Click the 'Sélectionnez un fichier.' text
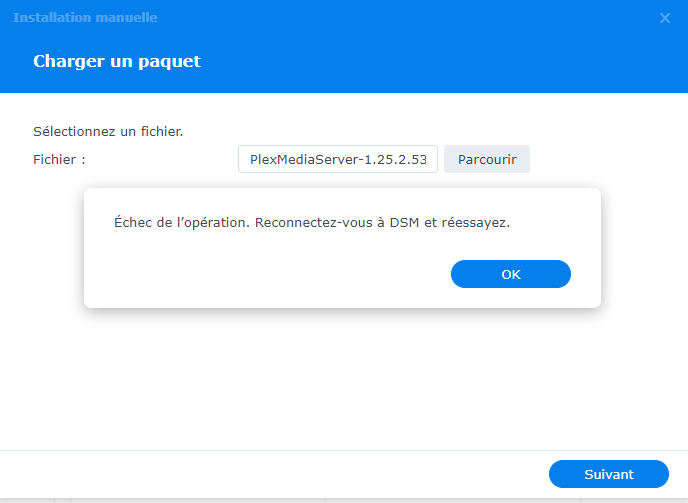688x503 pixels. pos(108,131)
